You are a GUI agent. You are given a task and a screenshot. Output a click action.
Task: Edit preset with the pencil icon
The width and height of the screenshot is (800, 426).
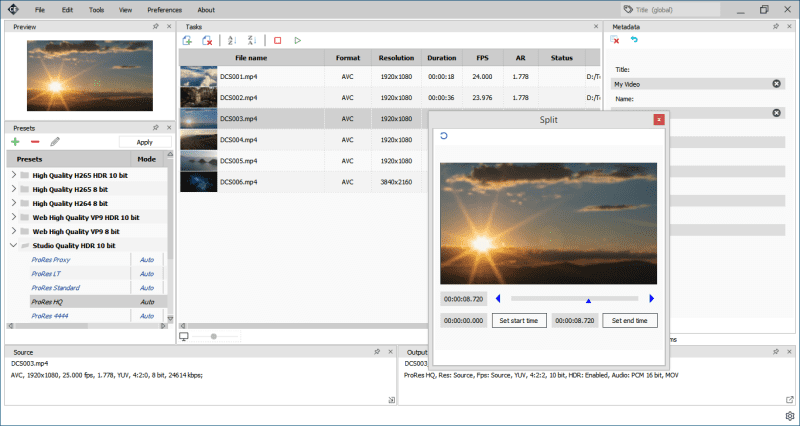(55, 142)
